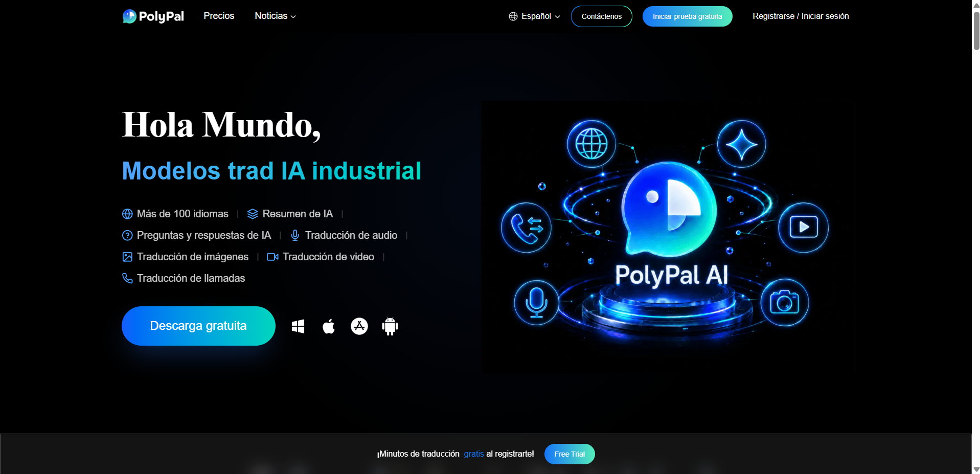Image resolution: width=980 pixels, height=474 pixels.
Task: Click the camera icon by Traducción de video
Action: pos(272,257)
